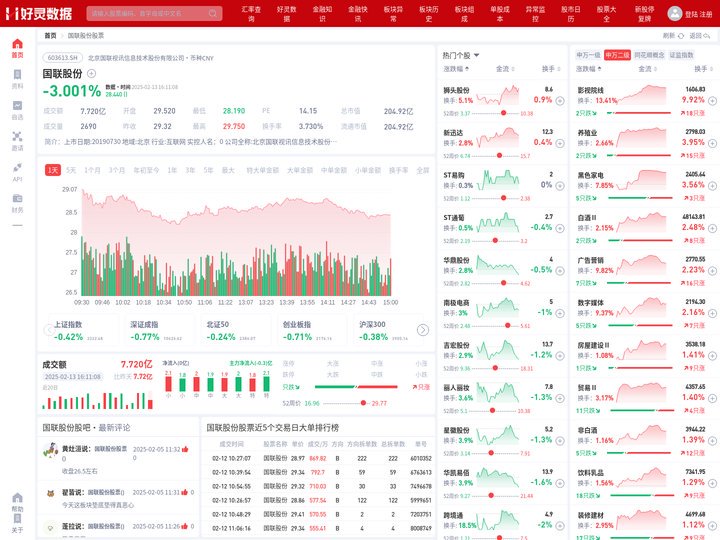Open 股市日历 in top navigation
The image size is (720, 540).
571,14
